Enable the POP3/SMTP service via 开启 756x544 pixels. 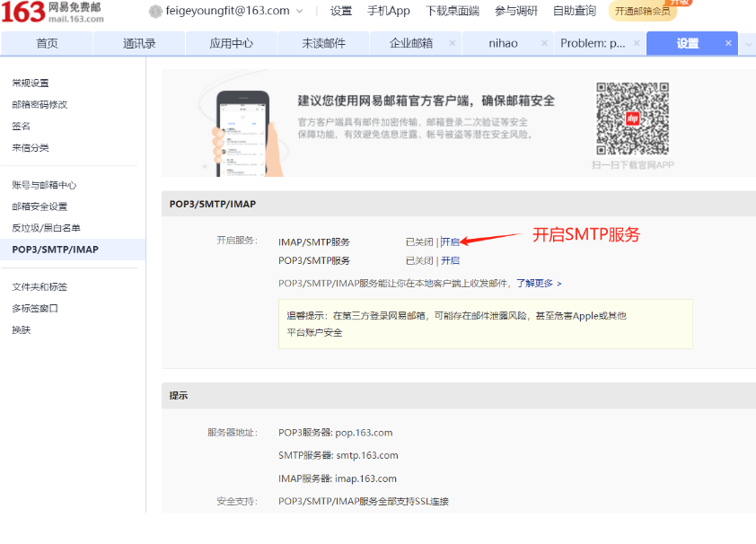click(450, 260)
